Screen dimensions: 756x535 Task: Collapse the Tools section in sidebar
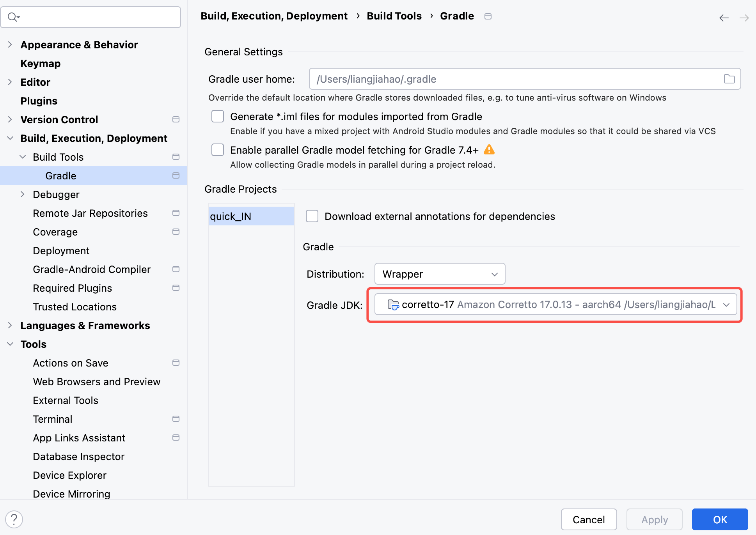pyautogui.click(x=10, y=344)
